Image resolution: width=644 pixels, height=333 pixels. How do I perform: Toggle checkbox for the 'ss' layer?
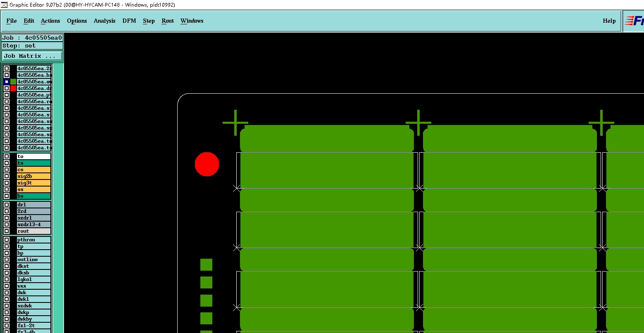7,189
